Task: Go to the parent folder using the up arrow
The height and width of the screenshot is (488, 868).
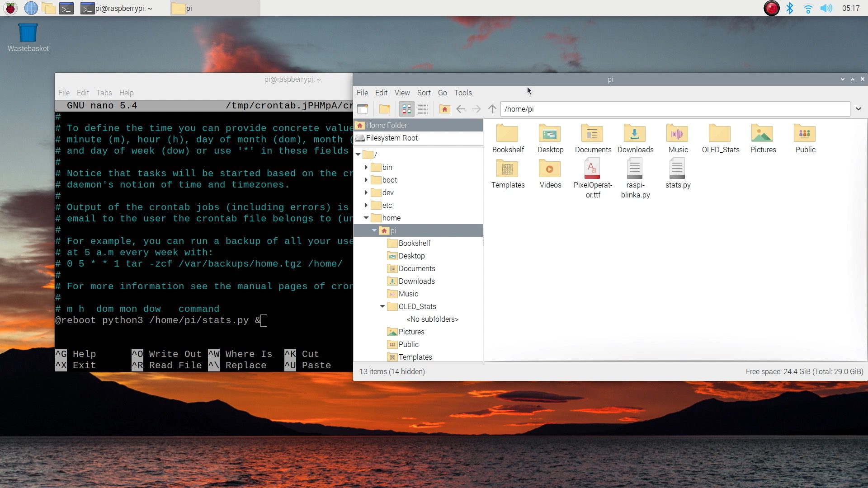Action: (x=492, y=109)
